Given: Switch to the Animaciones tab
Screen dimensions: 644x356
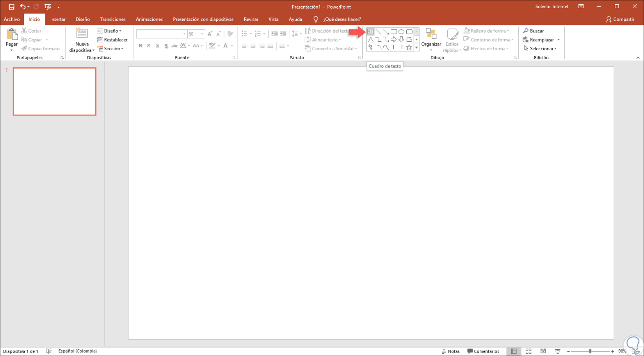Looking at the screenshot, I should (x=149, y=19).
